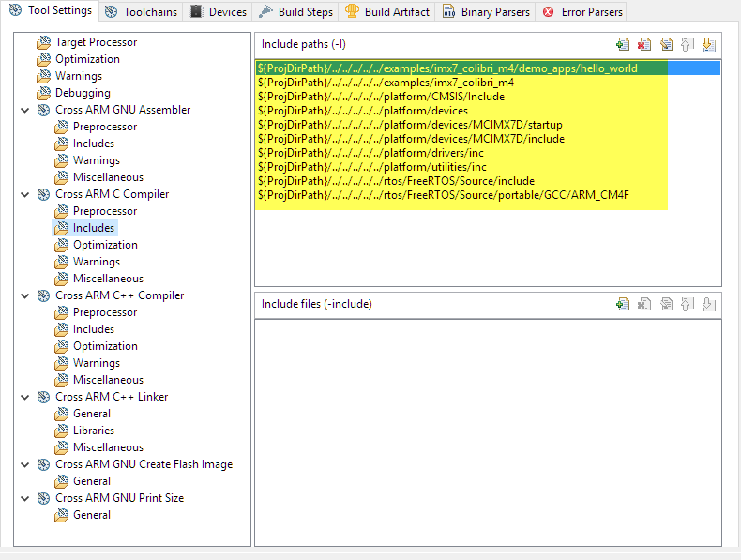Collapse Cross ARM C++ Linker node

(24, 397)
